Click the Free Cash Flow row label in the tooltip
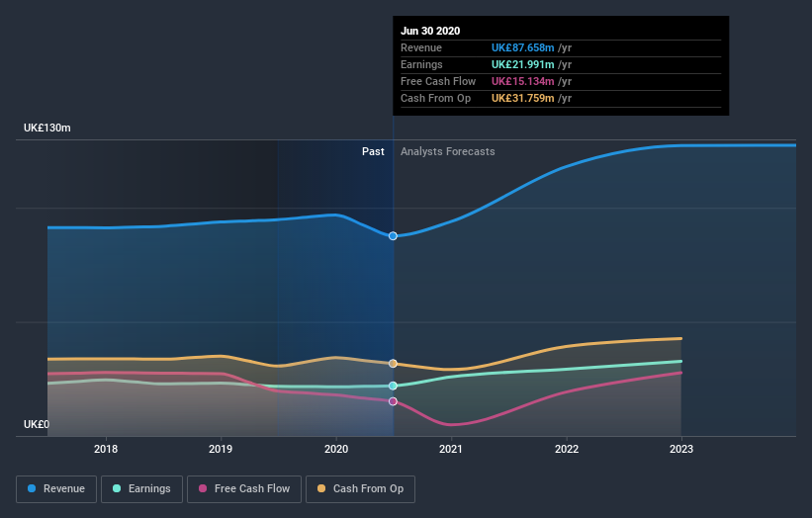The height and width of the screenshot is (518, 812). 438,81
